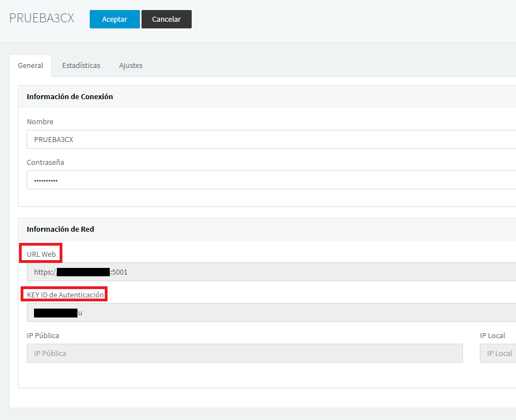
Task: Select the URL Web address field
Action: coord(271,272)
